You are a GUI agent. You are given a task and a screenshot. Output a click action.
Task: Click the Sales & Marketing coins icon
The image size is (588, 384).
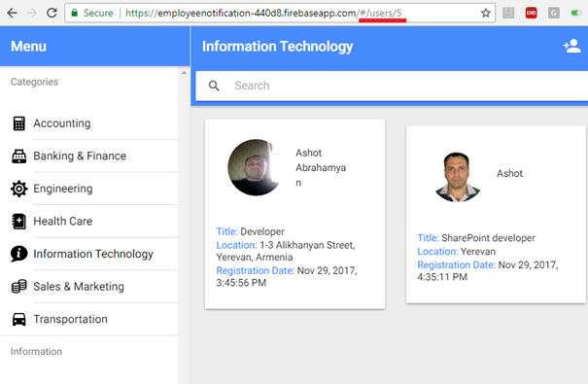pyautogui.click(x=19, y=287)
